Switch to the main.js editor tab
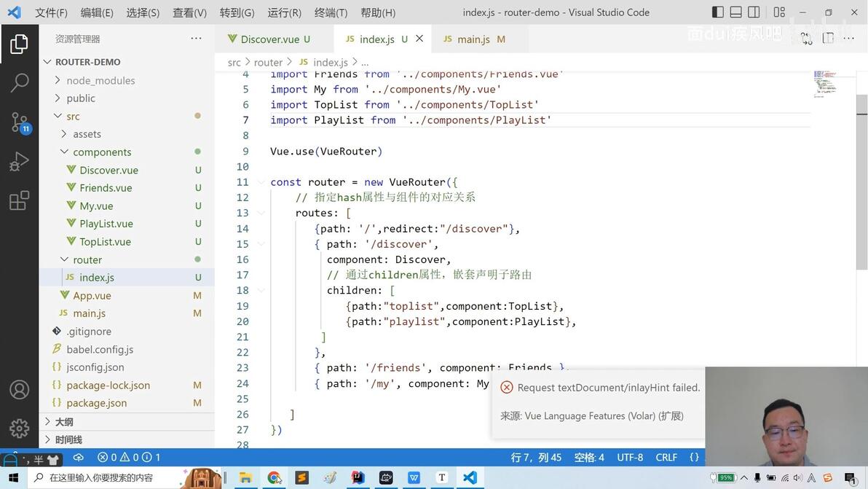The width and height of the screenshot is (868, 489). click(x=474, y=39)
